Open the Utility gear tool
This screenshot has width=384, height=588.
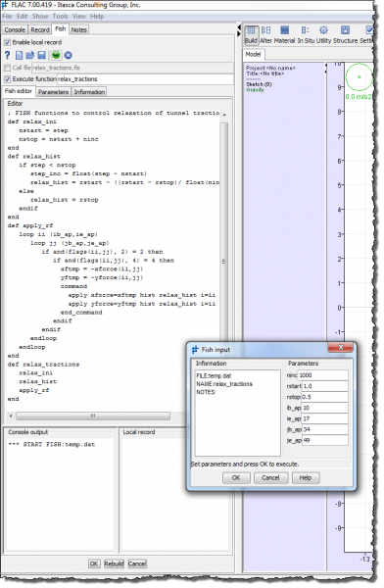(323, 35)
